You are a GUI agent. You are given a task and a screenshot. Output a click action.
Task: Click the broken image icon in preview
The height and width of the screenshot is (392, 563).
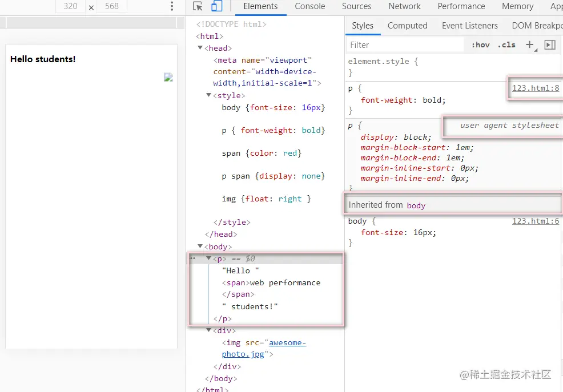168,77
